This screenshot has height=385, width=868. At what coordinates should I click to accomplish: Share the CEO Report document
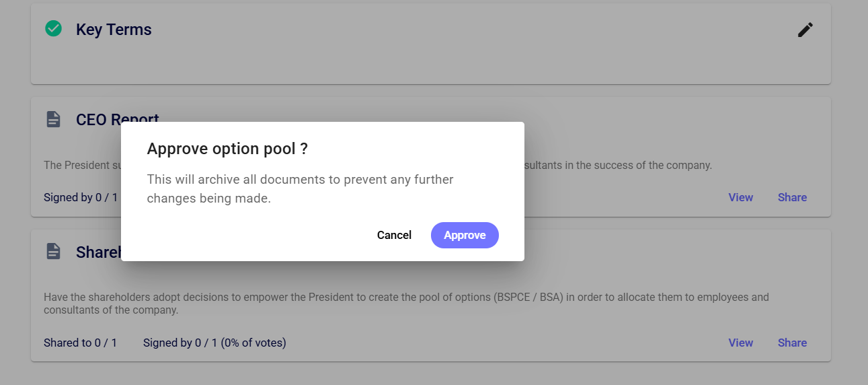(792, 197)
